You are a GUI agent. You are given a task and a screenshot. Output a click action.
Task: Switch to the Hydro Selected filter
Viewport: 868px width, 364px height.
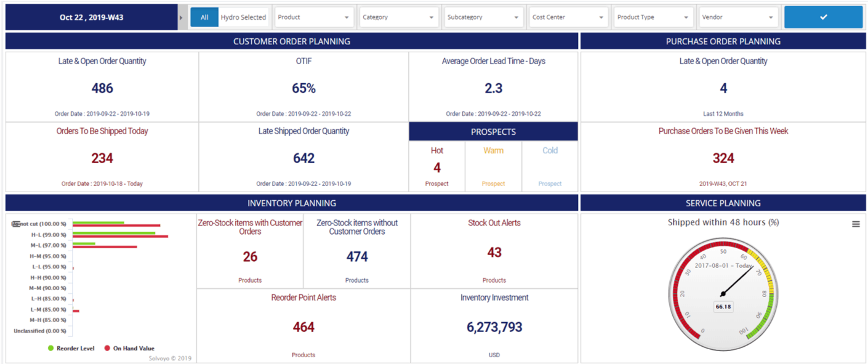click(244, 17)
